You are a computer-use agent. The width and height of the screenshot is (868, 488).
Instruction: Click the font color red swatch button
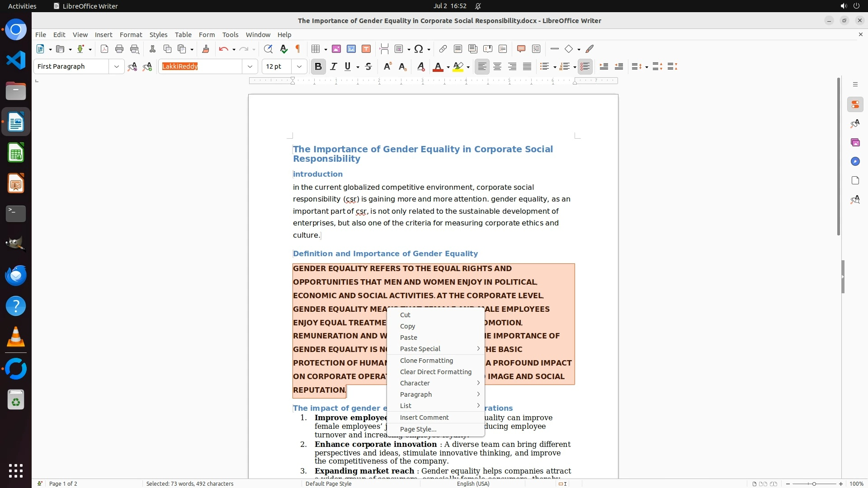[438, 67]
